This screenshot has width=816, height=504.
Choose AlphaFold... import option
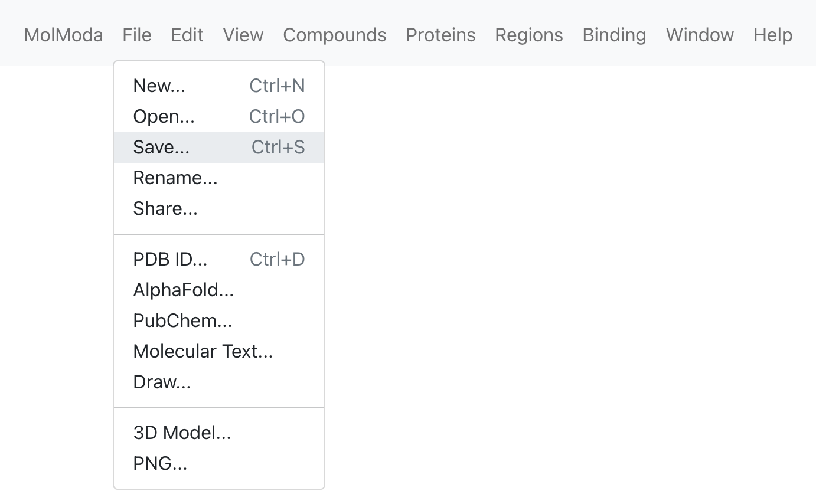coord(219,290)
